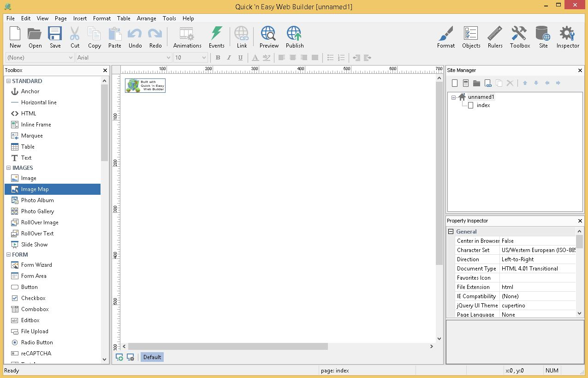Open the font name dropdown
The height and width of the screenshot is (378, 588).
pos(169,58)
